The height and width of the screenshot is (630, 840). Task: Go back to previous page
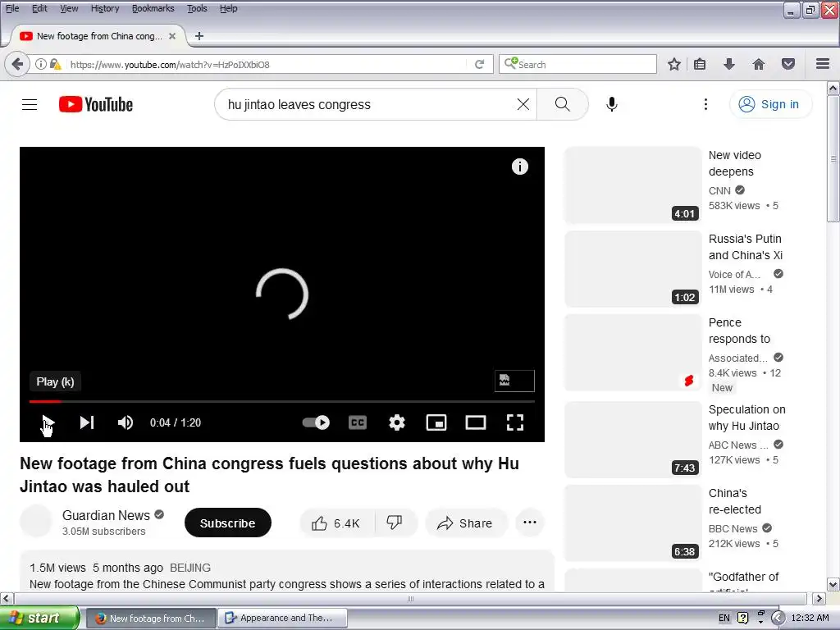tap(16, 64)
